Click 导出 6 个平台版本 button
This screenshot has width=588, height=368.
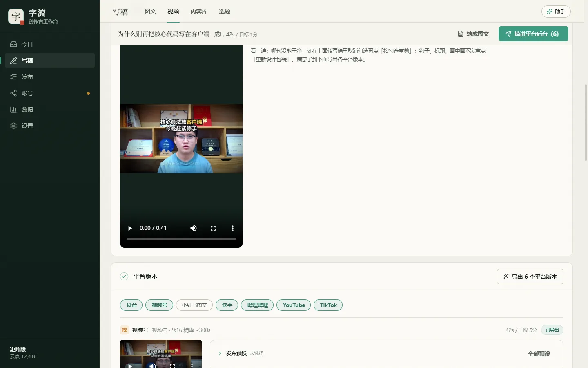pyautogui.click(x=530, y=277)
